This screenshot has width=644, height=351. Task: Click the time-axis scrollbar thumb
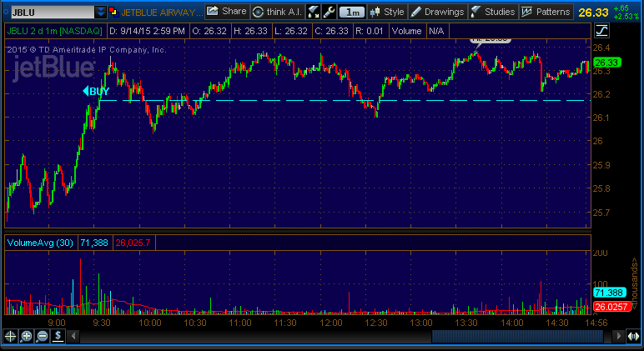click(517, 336)
